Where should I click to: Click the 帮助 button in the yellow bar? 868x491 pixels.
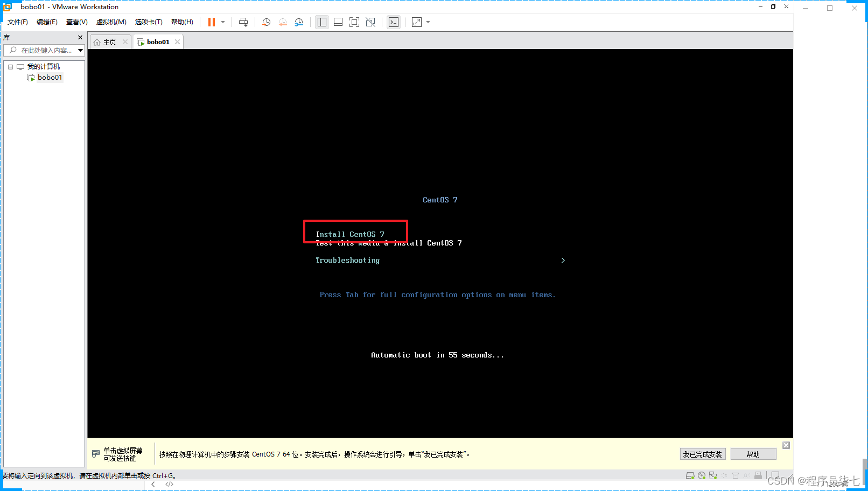(x=753, y=454)
